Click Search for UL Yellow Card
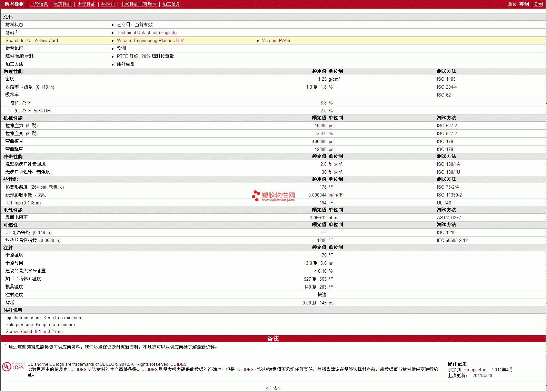Viewport: 547px width, 392px height. 32,41
